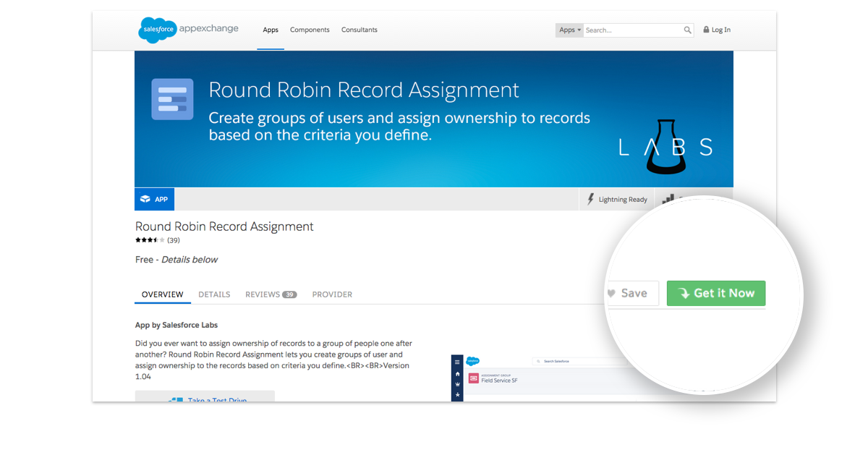Click the home icon in preview sidebar
This screenshot has height=463, width=868.
coord(457,374)
